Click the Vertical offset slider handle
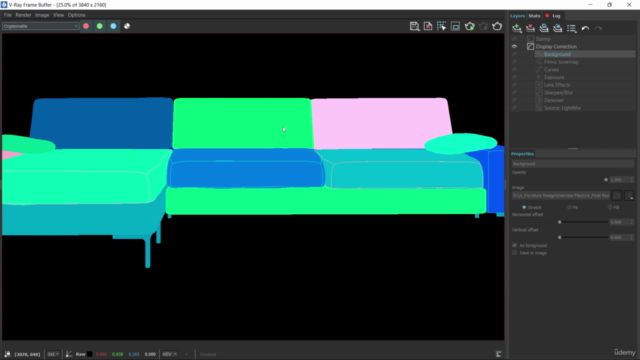 (x=560, y=237)
